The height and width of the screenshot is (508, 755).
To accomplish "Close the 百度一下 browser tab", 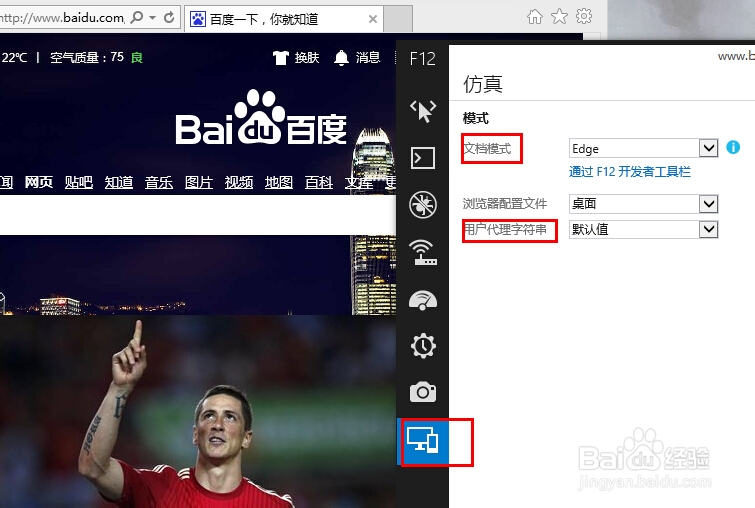I will coord(372,19).
